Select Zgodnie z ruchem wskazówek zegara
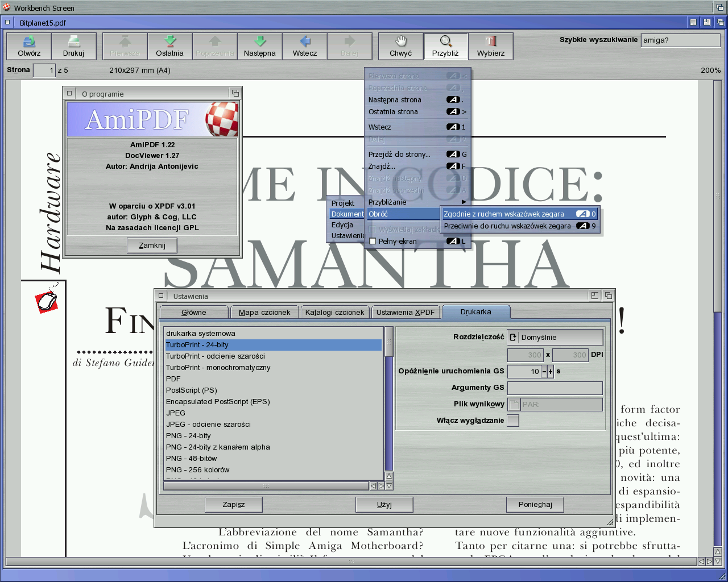The height and width of the screenshot is (582, 728). click(504, 214)
